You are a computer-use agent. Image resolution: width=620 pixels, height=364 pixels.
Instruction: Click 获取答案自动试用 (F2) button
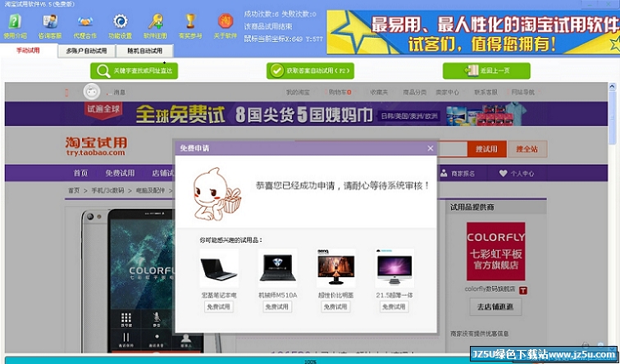[310, 71]
